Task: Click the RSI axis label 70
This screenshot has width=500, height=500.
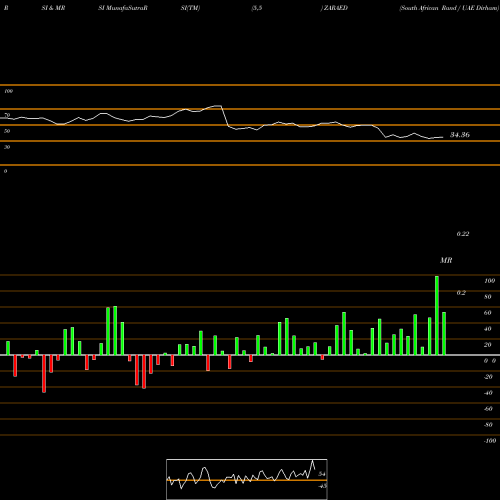Action: point(7,115)
